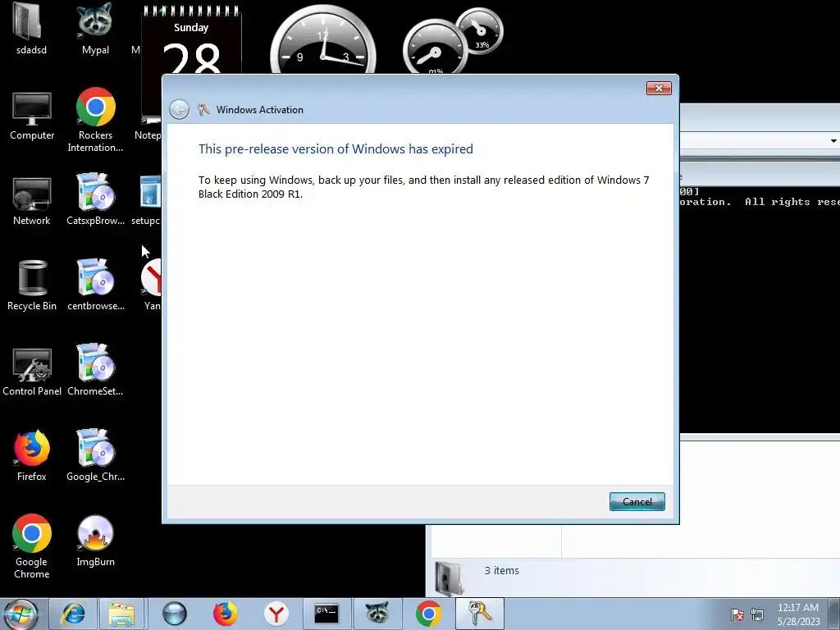Open Yandex browser from taskbar
This screenshot has height=630, width=840.
(x=276, y=614)
